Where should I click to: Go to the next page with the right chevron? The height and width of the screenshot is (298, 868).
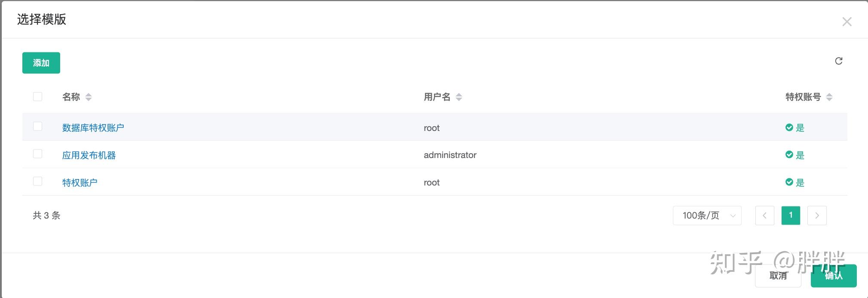817,216
